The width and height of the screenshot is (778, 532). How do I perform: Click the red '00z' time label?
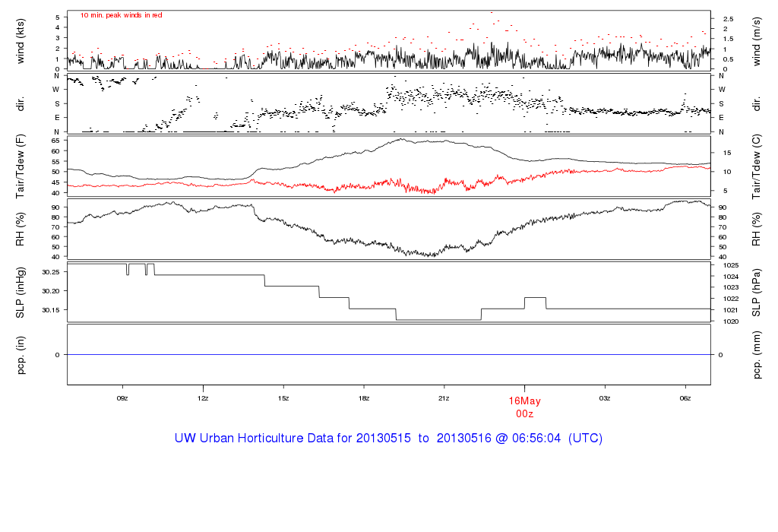click(524, 414)
